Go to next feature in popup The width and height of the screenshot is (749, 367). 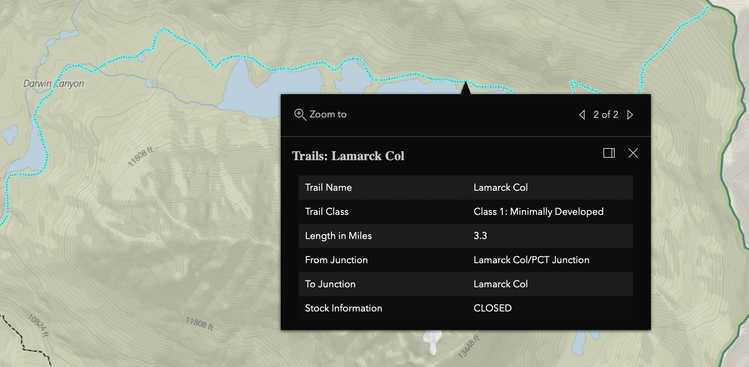630,115
